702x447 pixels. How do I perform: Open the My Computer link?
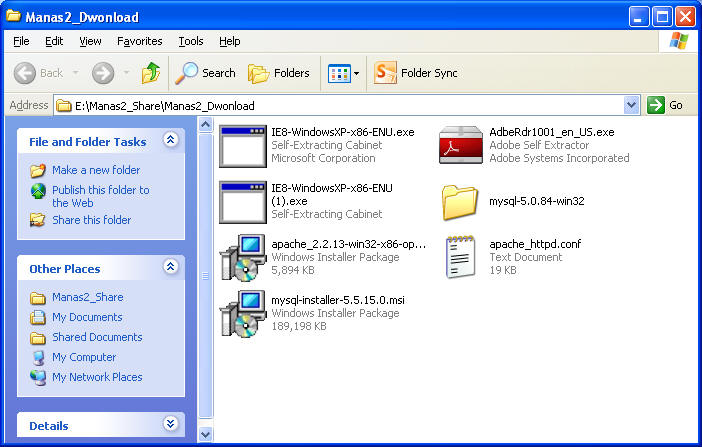(x=84, y=357)
